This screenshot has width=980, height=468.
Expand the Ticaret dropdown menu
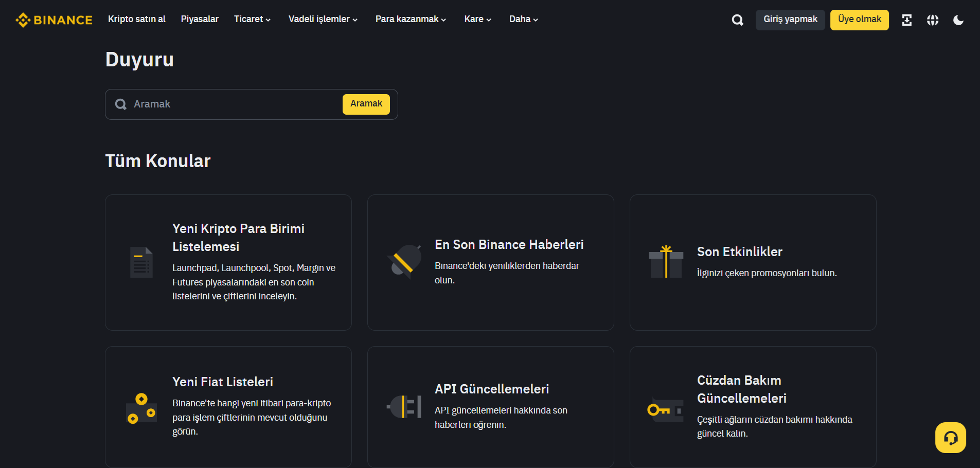coord(252,19)
